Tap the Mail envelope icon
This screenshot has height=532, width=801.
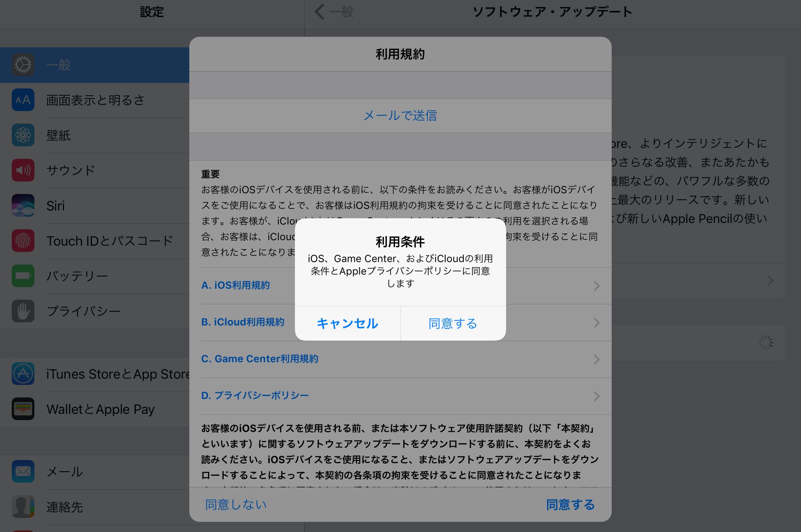pyautogui.click(x=23, y=471)
